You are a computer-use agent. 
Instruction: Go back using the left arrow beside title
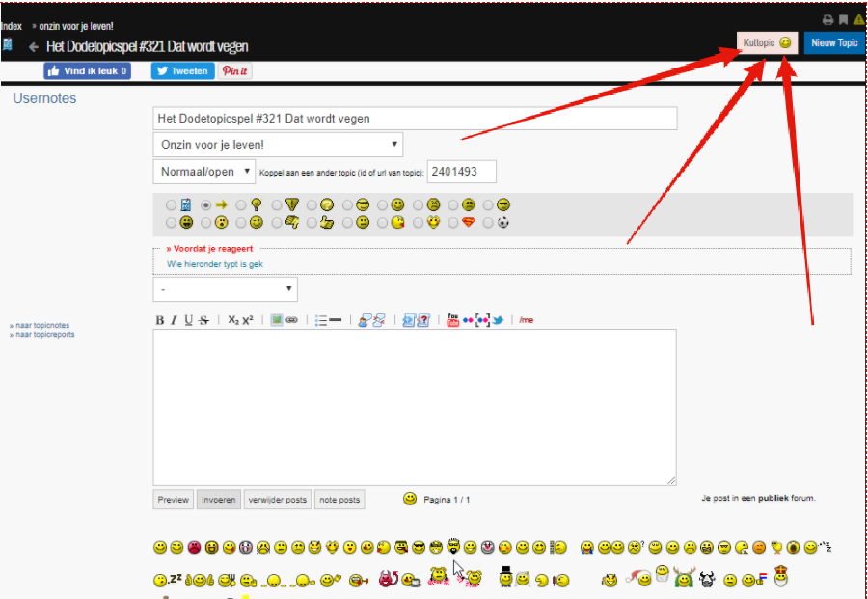[x=33, y=47]
